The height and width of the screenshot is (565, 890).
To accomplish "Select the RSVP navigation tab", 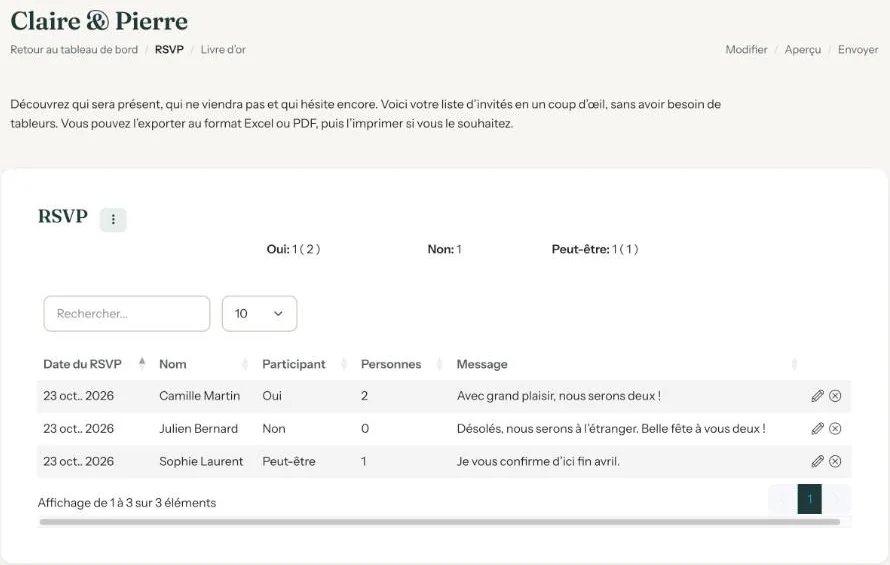I will click(169, 49).
